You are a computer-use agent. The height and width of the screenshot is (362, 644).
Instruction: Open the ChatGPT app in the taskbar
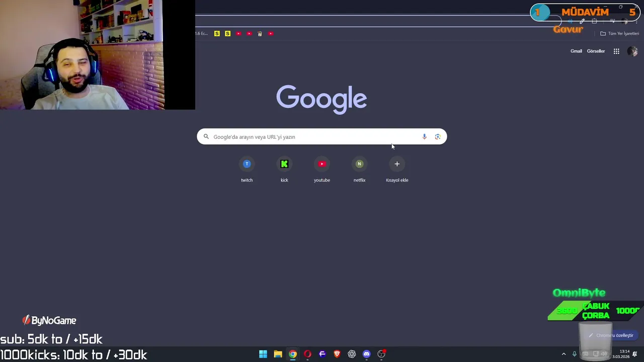[x=352, y=354]
